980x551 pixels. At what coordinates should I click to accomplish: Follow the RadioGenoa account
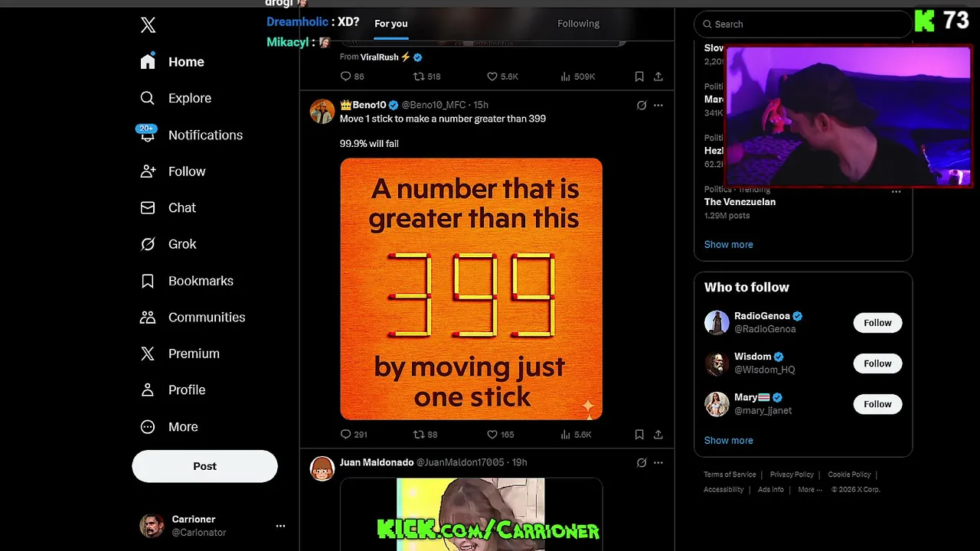(x=877, y=323)
